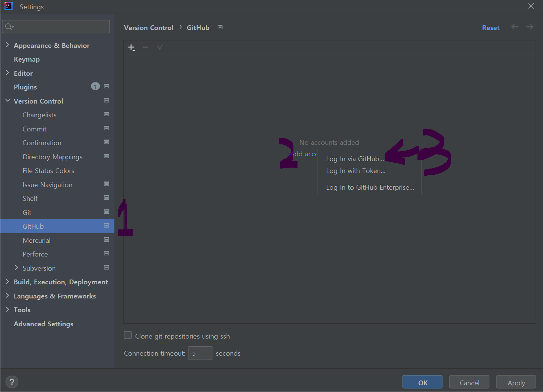Click Version Control in the breadcrumb

click(149, 28)
